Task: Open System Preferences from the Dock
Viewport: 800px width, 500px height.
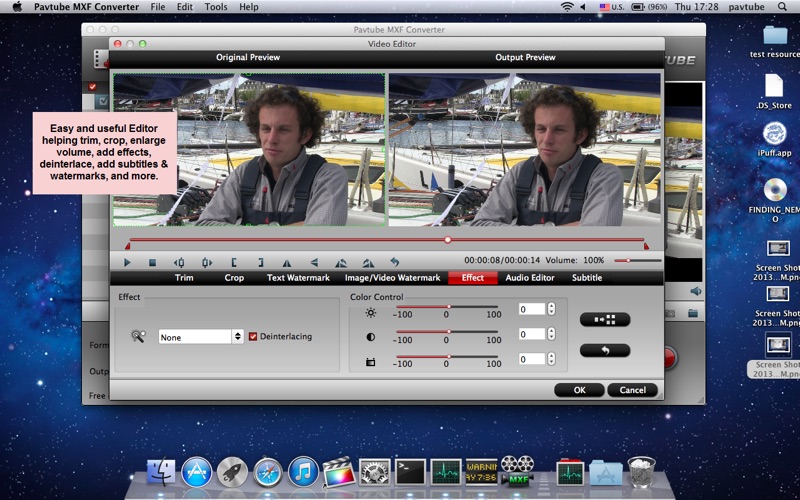Action: [x=375, y=472]
